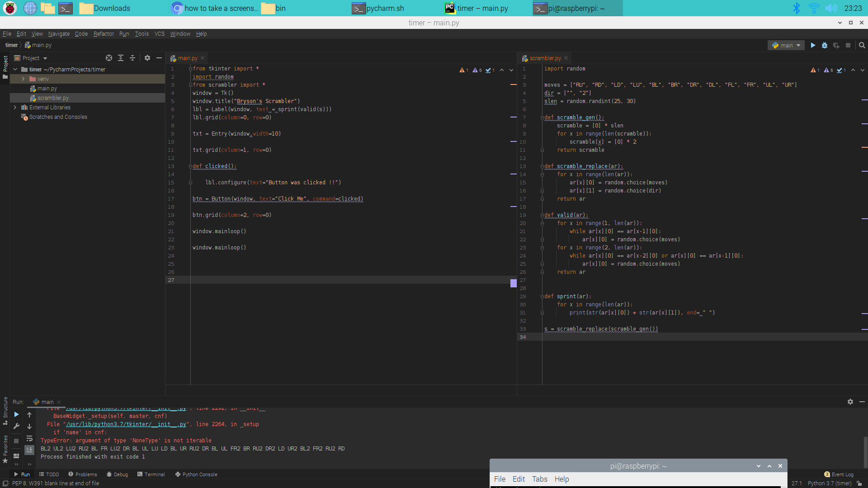Image resolution: width=868 pixels, height=488 pixels.
Task: Run main with the green play button
Action: 813,45
